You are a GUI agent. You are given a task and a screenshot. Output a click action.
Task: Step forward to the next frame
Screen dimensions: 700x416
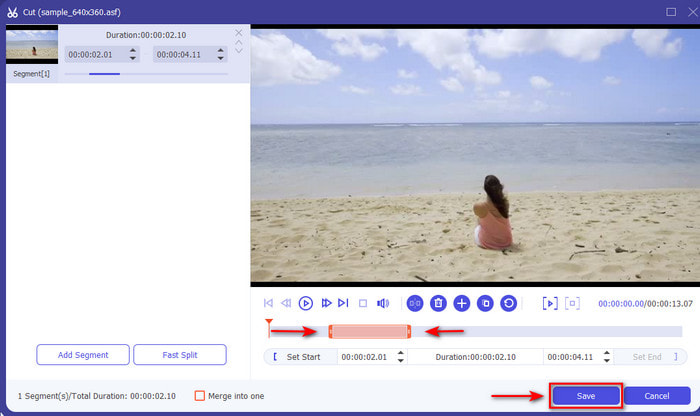pos(326,303)
